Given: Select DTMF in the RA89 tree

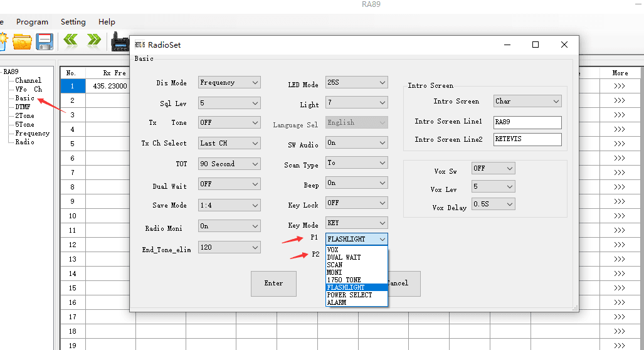Looking at the screenshot, I should click(x=23, y=107).
